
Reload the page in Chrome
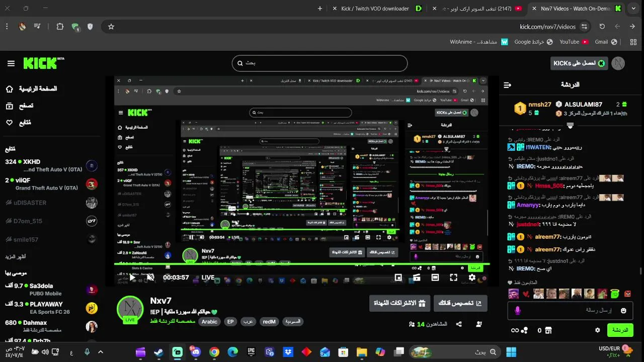tap(602, 27)
